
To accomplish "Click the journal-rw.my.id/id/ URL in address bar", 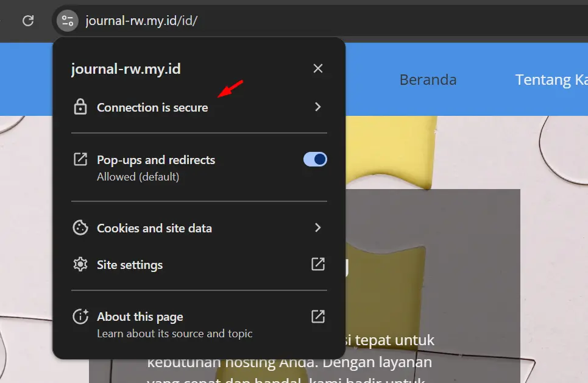I will pos(141,21).
